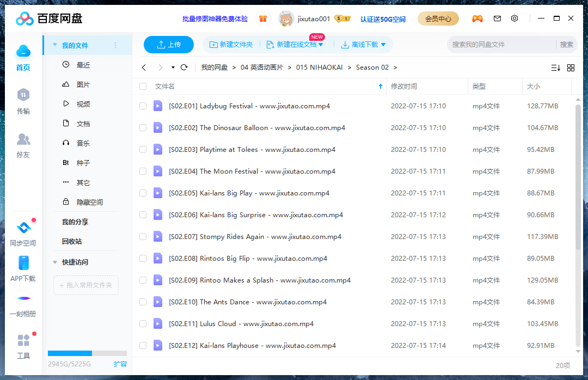Image resolution: width=588 pixels, height=380 pixels.
Task: Click the 一刻相册 album icon
Action: [23, 298]
